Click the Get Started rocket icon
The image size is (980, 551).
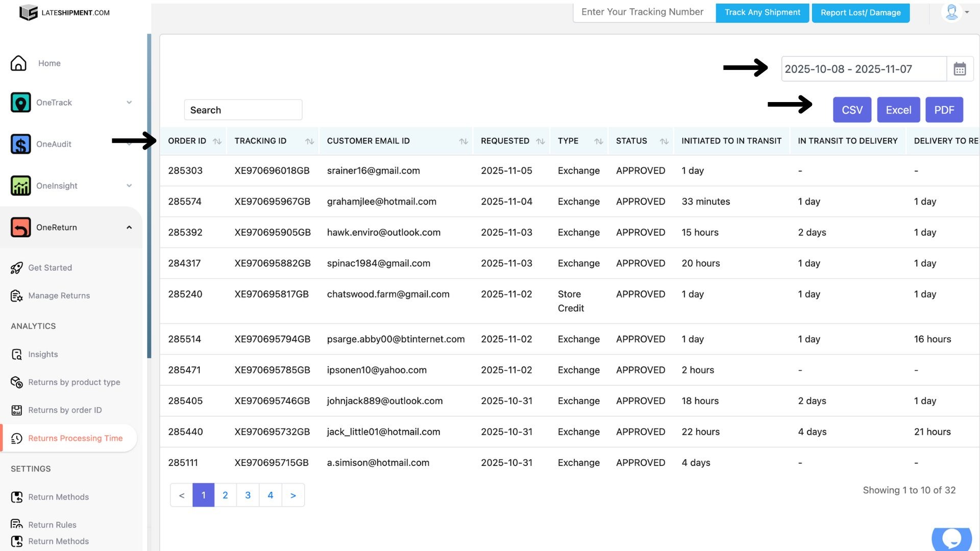point(16,268)
